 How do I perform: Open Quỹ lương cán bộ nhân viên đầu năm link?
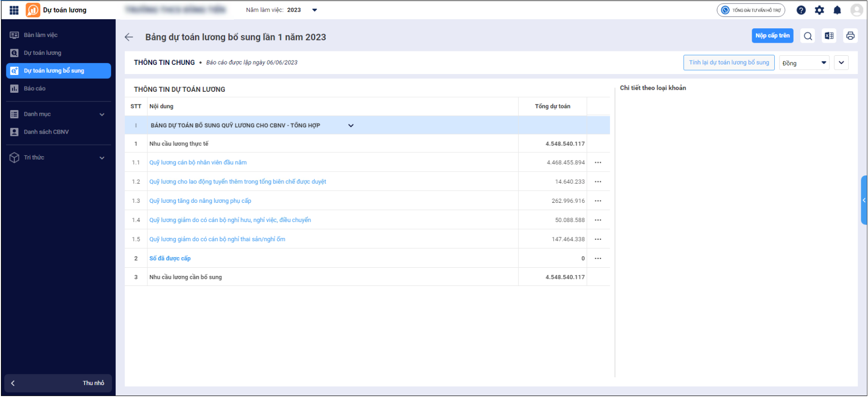198,162
